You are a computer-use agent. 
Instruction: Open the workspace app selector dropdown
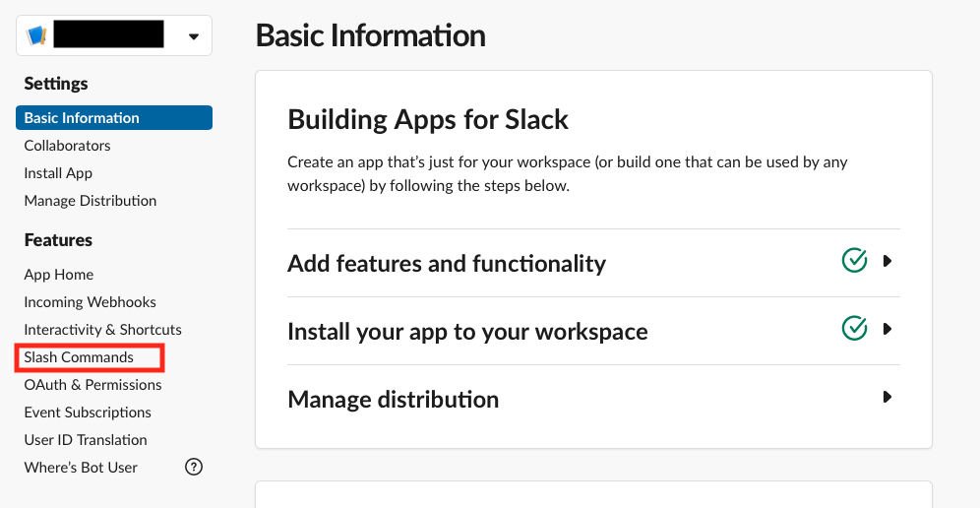[114, 35]
